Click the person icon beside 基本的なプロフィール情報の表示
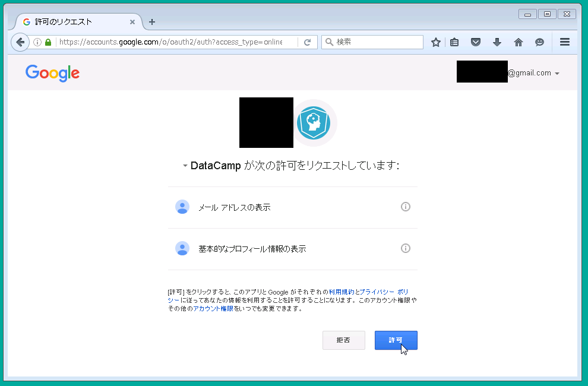This screenshot has width=588, height=386. pos(182,248)
